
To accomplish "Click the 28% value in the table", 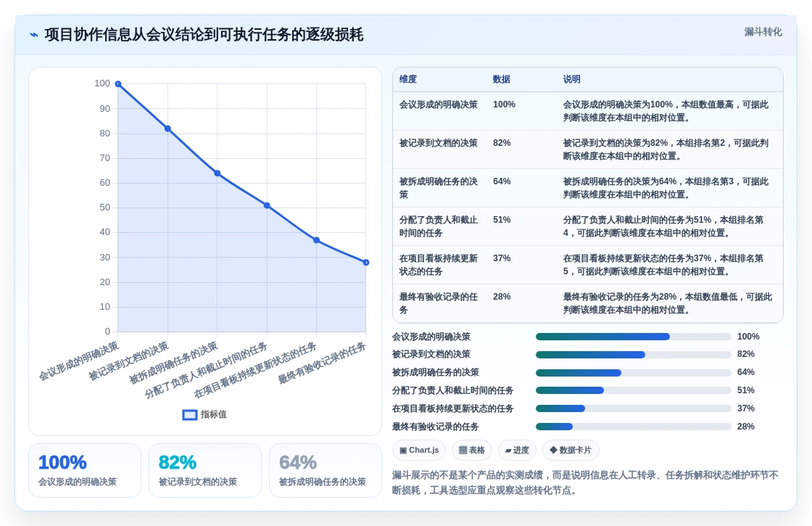I will 502,297.
